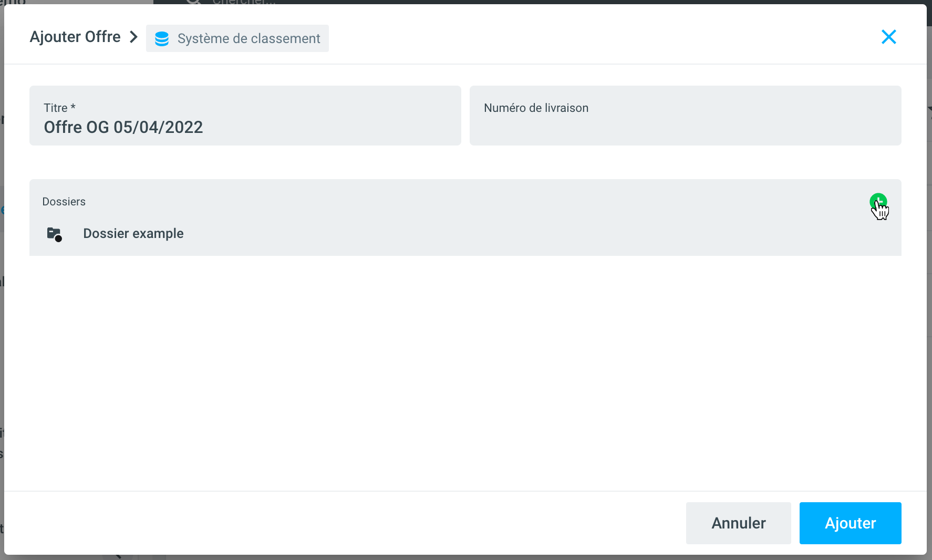Click the folder icon beside Dossier example
Viewport: 932px width, 560px height.
click(x=54, y=234)
